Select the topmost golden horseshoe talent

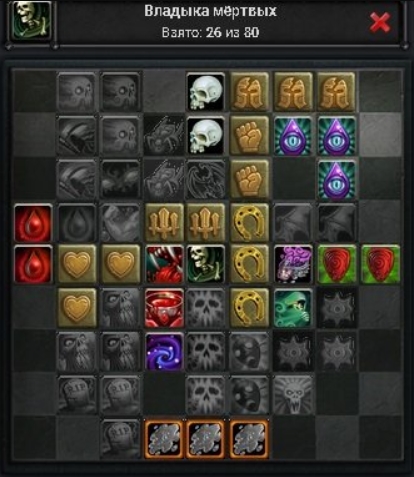[x=249, y=222]
